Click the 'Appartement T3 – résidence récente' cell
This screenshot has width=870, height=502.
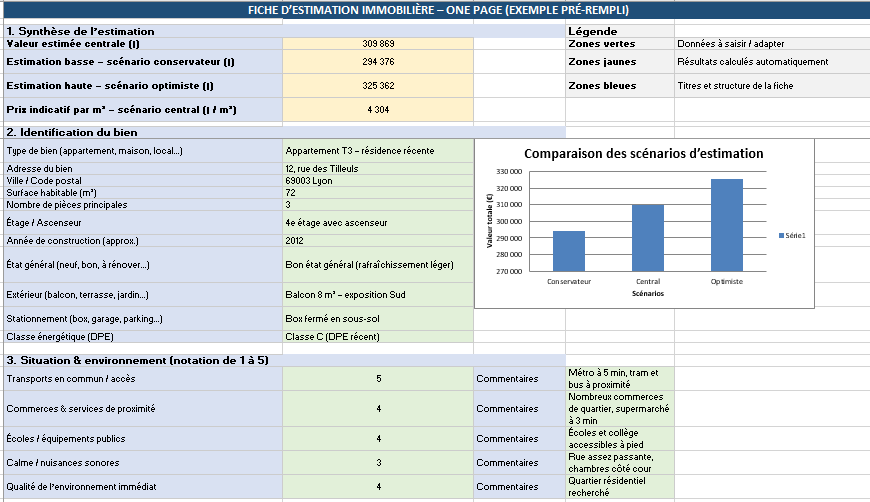[x=378, y=151]
